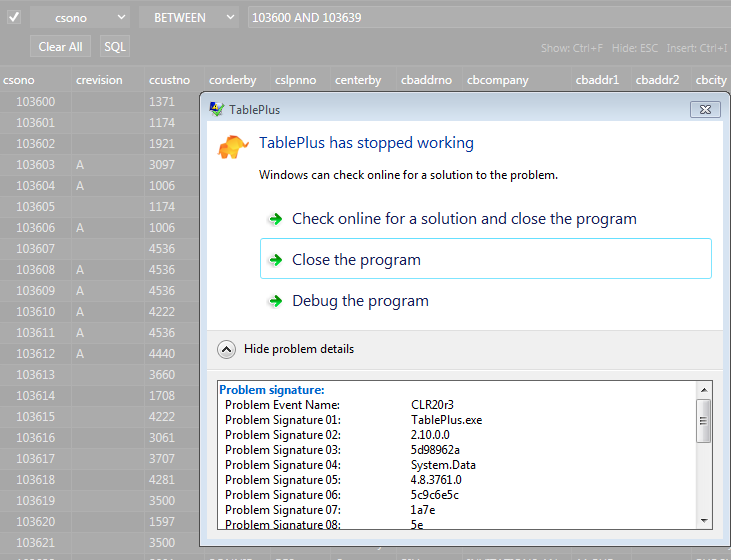731x560 pixels.
Task: Click green arrow beside 'Check online for a solution'
Action: (276, 219)
